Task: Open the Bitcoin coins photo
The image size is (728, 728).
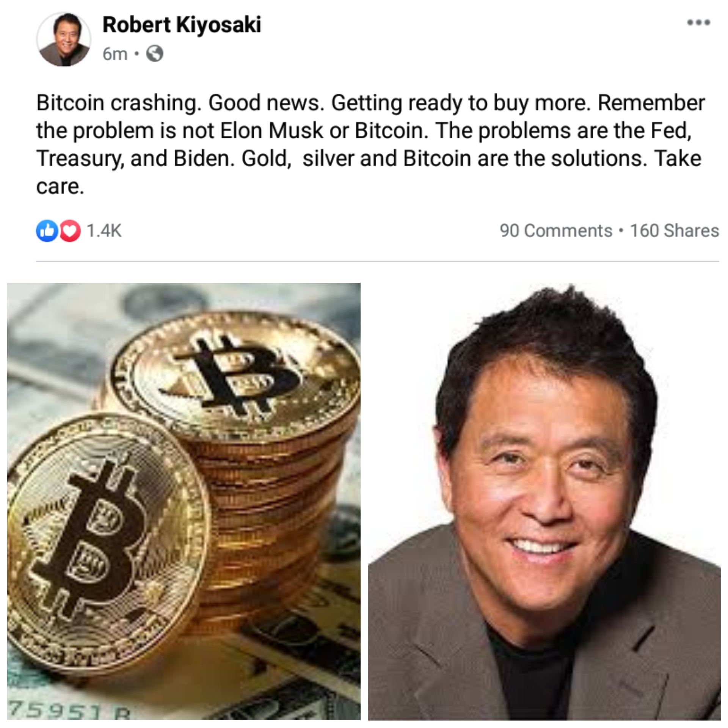Action: tap(184, 501)
